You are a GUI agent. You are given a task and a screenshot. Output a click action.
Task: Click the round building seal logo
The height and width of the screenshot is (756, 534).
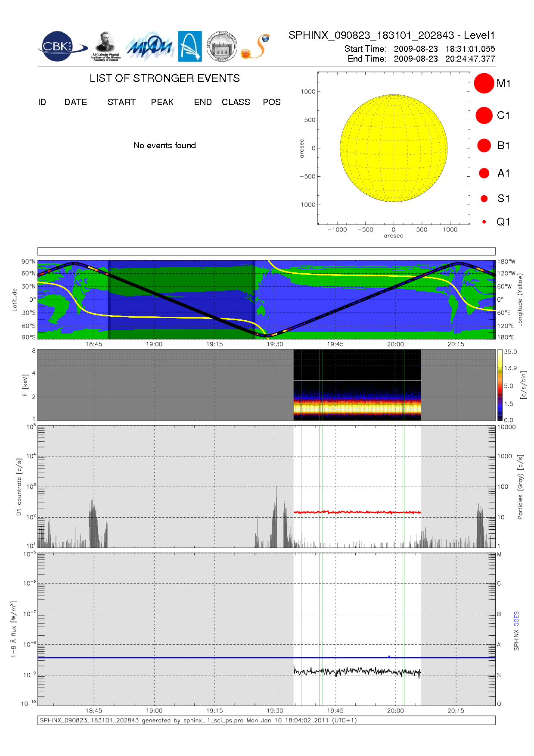222,47
